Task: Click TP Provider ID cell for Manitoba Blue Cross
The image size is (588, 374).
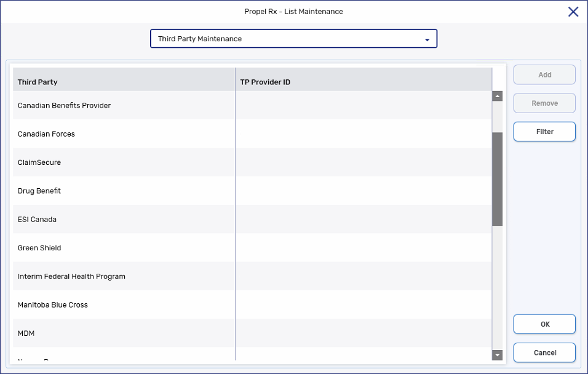Action: coord(363,305)
